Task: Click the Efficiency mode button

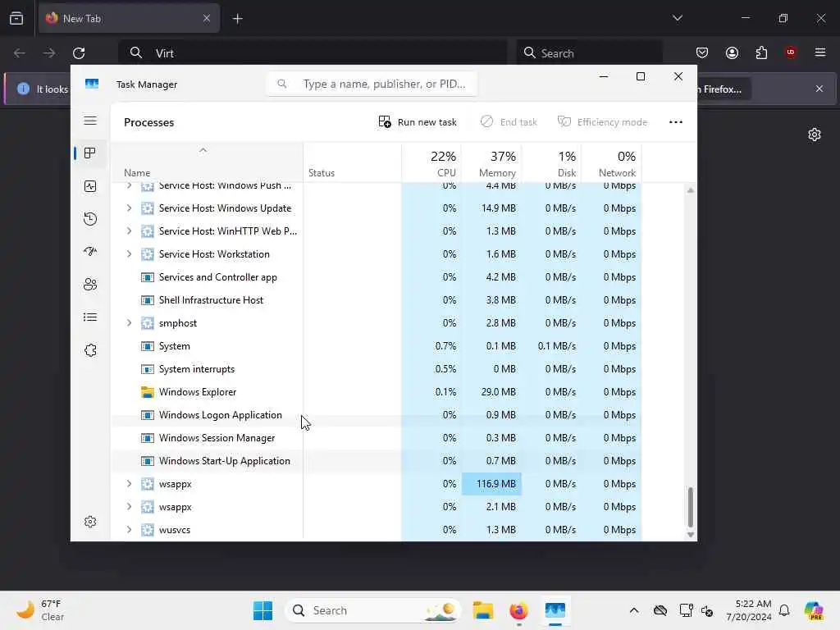Action: pyautogui.click(x=602, y=122)
